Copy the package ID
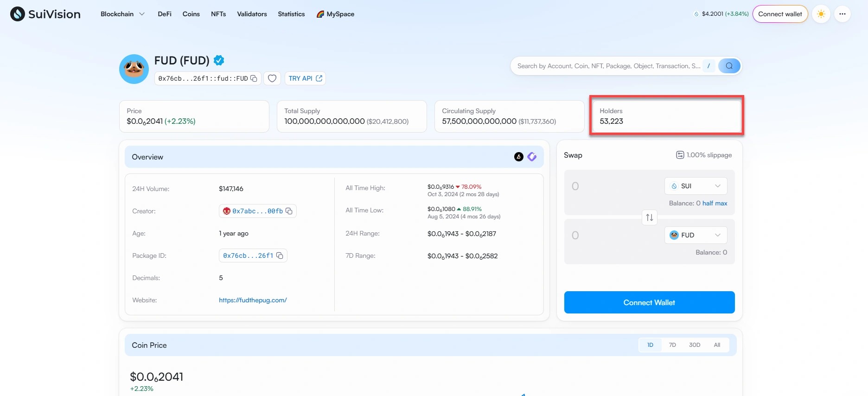Image resolution: width=868 pixels, height=396 pixels. (280, 255)
